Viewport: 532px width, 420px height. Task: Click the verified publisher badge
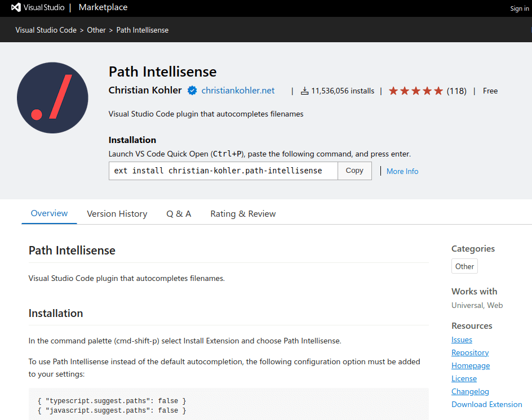(x=192, y=90)
